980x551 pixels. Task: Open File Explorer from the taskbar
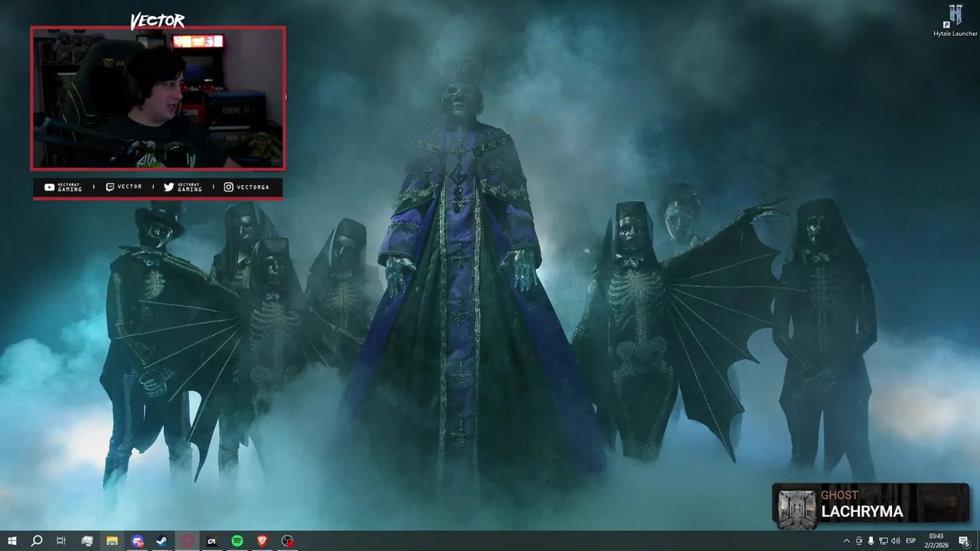coord(112,541)
